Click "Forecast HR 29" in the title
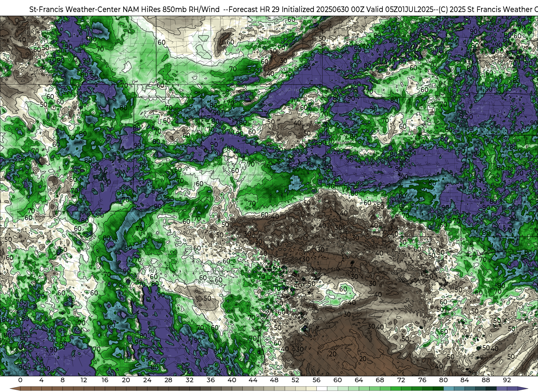Screen dimensions: 538x392 (254, 9)
